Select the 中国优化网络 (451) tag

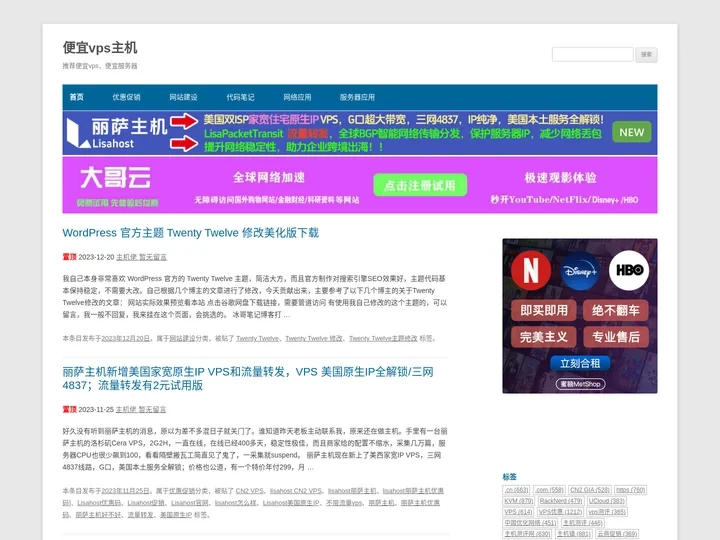[530, 523]
